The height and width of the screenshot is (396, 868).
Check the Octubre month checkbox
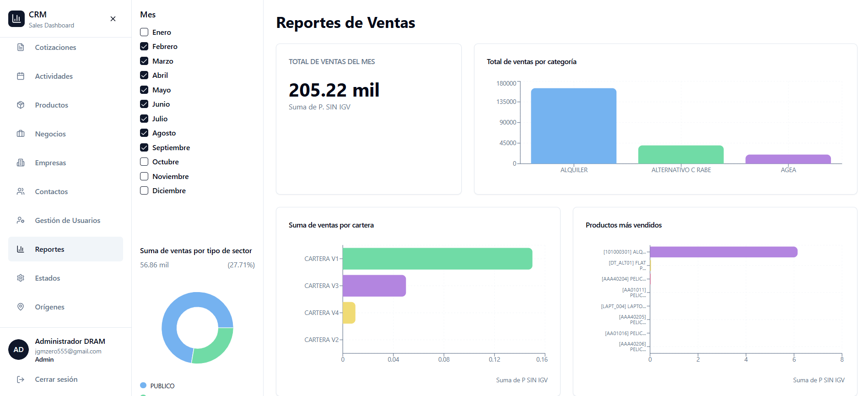[x=144, y=162]
